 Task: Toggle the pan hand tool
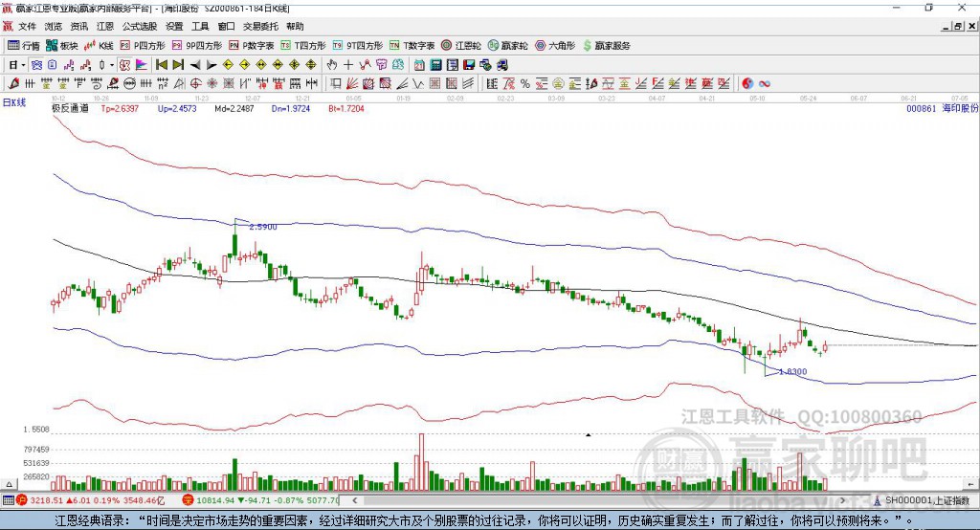pyautogui.click(x=331, y=65)
